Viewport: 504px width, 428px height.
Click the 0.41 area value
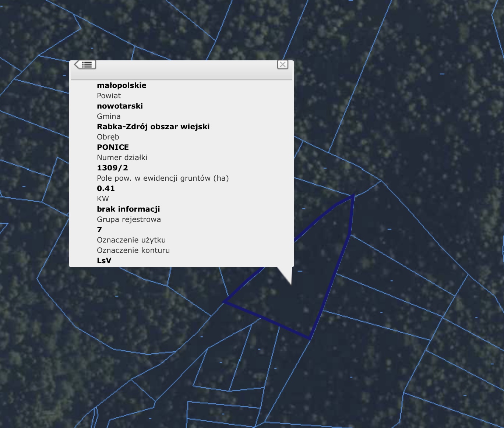(106, 188)
